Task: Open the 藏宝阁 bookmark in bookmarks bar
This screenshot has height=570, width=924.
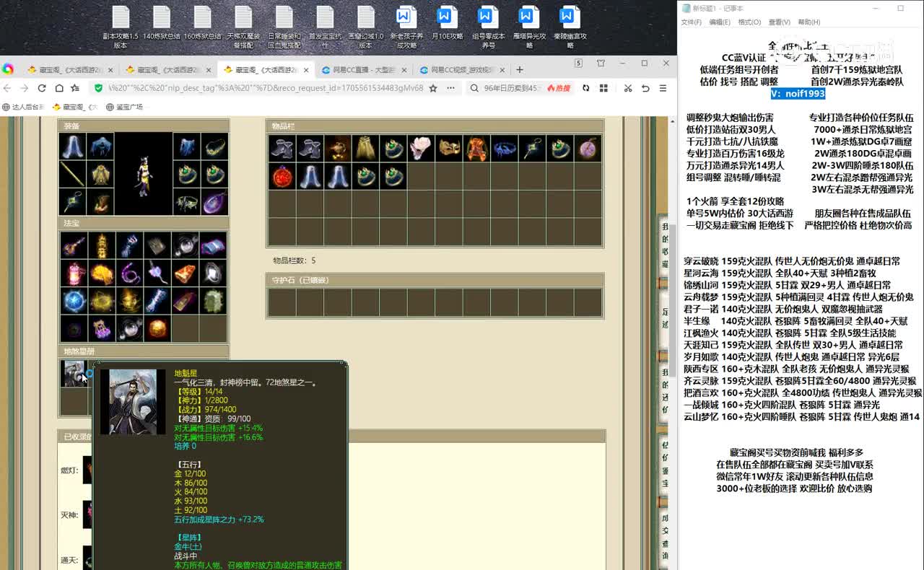Action: [76, 107]
